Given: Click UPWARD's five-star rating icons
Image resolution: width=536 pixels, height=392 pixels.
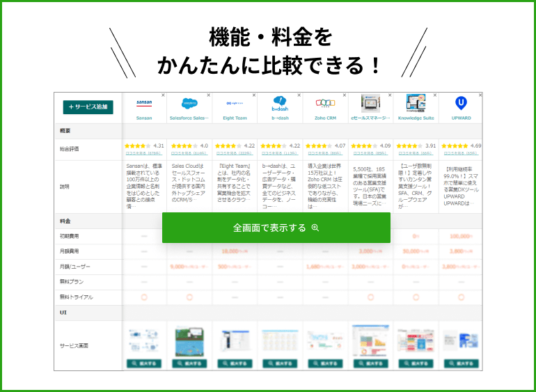Looking at the screenshot, I should click(x=455, y=146).
